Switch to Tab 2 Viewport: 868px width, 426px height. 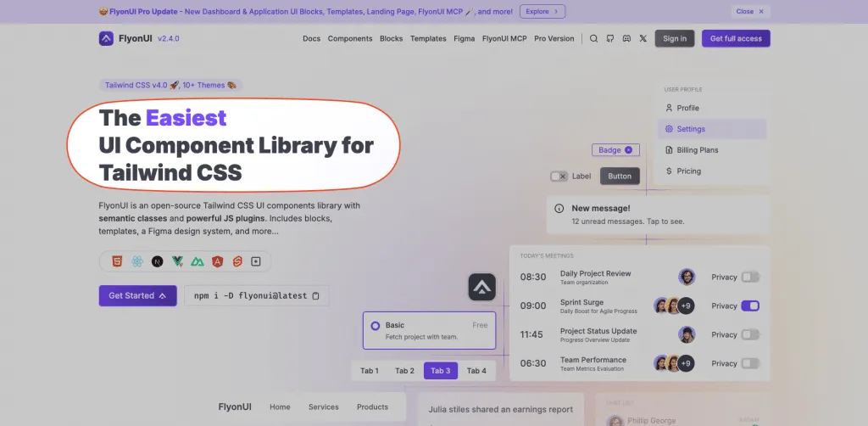pos(404,371)
